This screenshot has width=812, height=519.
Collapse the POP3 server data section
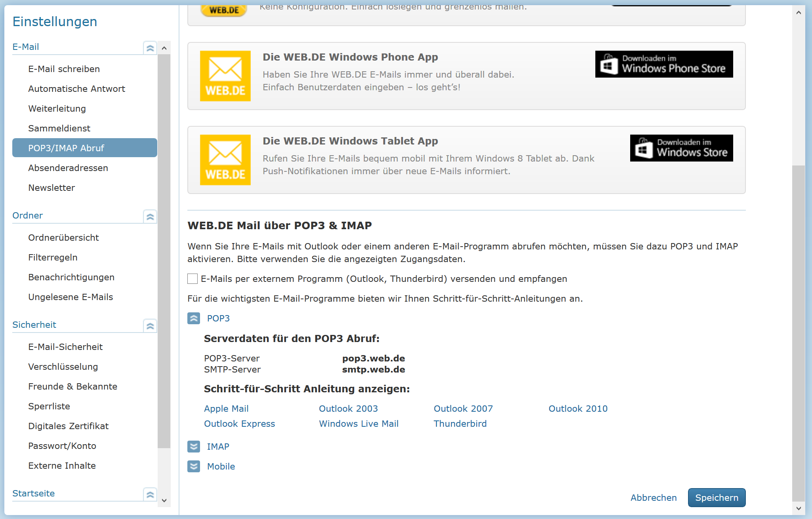[194, 318]
